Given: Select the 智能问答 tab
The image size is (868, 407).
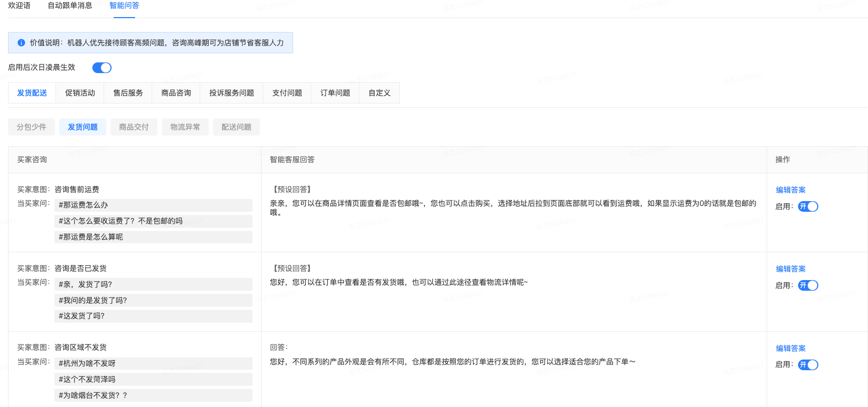Looking at the screenshot, I should coord(124,5).
